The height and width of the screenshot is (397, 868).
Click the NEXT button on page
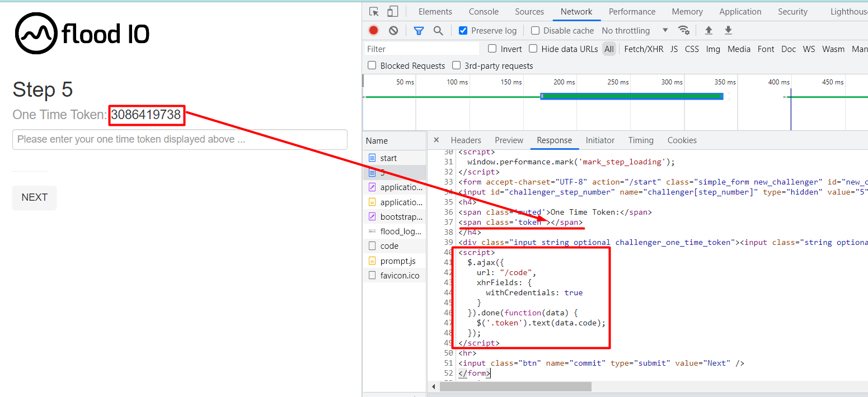click(34, 197)
